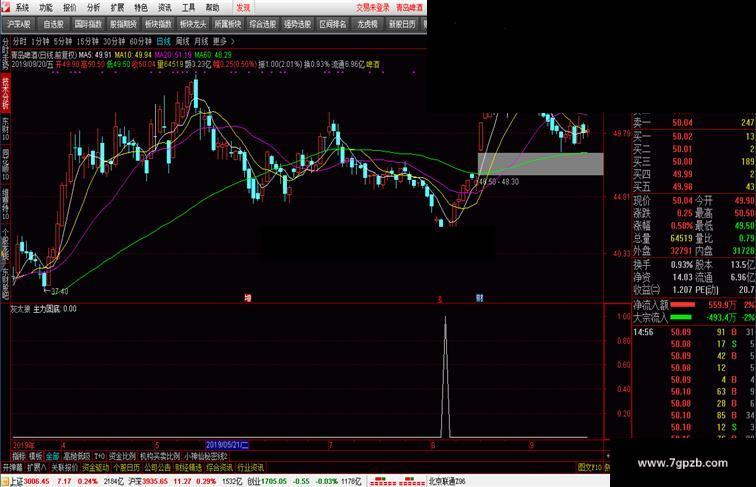Click the 沪深A股 toolbar button
Viewport: 756px width, 487px height.
(19, 24)
